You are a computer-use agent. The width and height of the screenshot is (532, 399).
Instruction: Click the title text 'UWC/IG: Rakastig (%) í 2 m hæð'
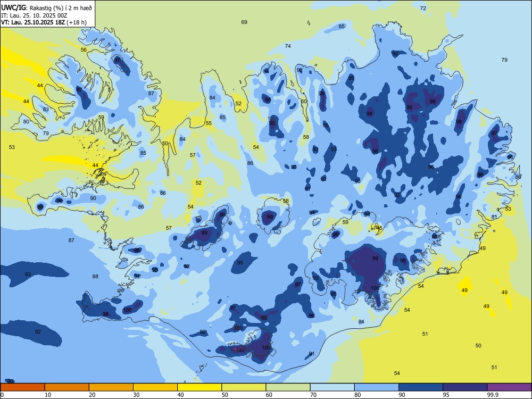[x=46, y=7]
